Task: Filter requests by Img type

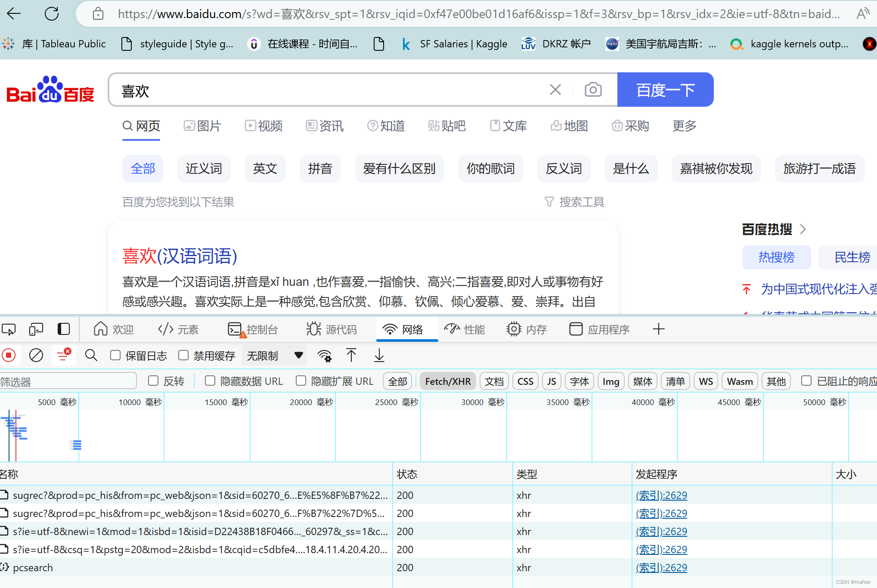Action: pos(611,381)
